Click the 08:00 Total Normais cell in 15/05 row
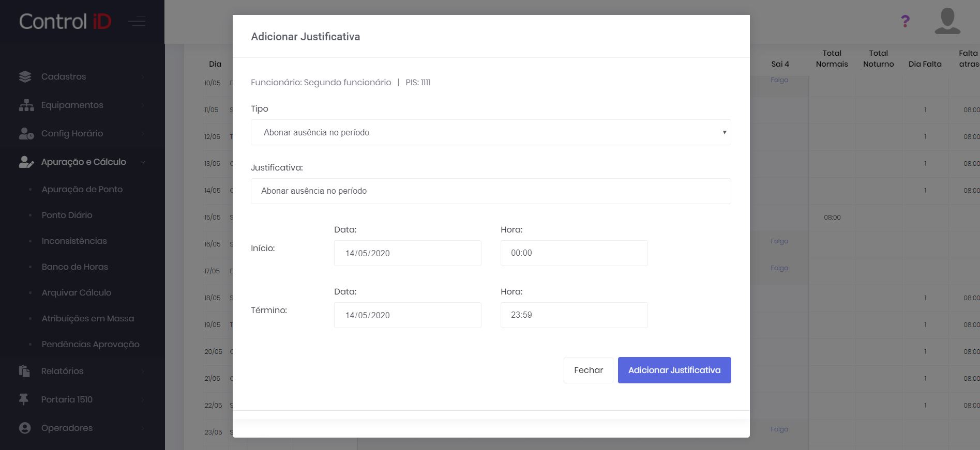Screen dimensions: 980x450 point(832,218)
